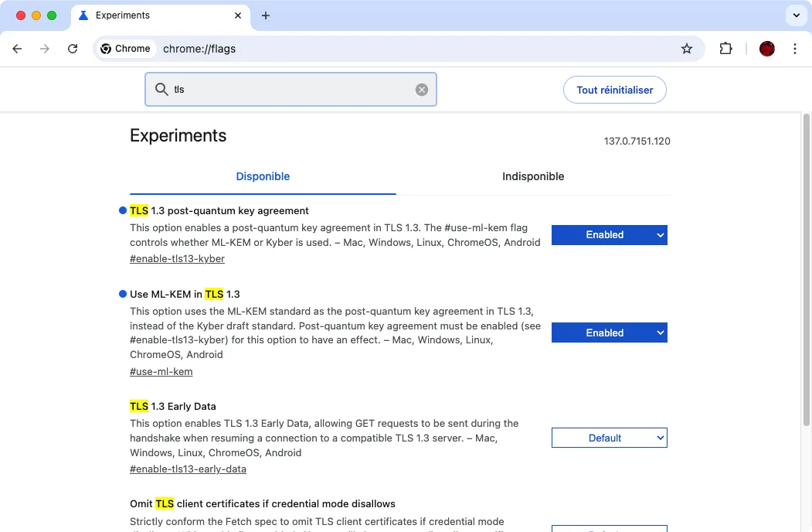Bookmark this page with the star icon
Image resolution: width=812 pixels, height=532 pixels.
(686, 49)
